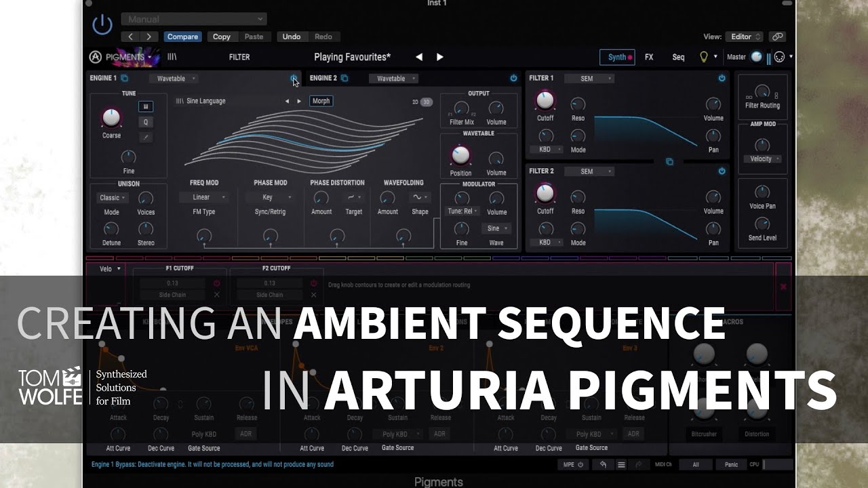Click the Master volume knob
868x488 pixels.
756,57
